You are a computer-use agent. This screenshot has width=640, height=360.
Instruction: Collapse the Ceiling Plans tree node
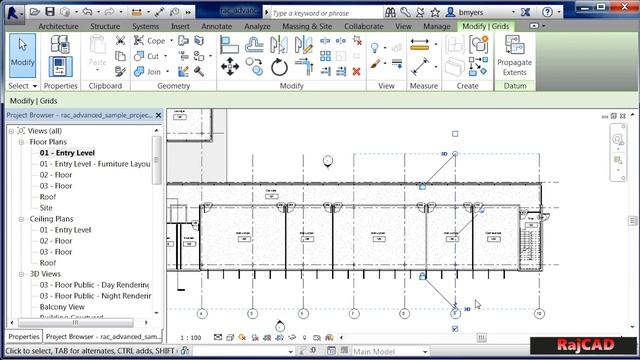[21, 219]
